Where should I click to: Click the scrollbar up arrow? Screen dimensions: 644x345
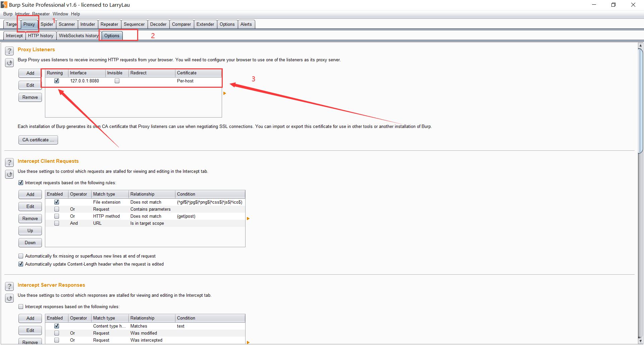pyautogui.click(x=640, y=46)
